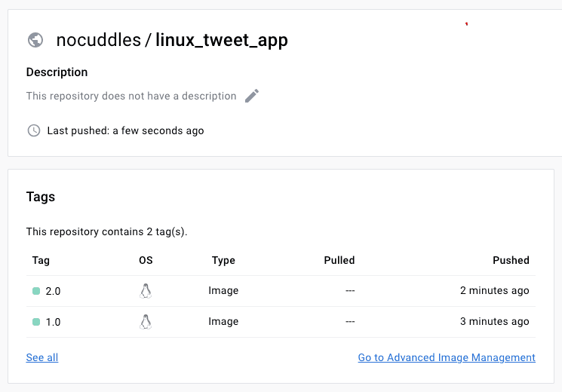The image size is (562, 392).
Task: Click the Pushed column header
Action: [x=511, y=260]
